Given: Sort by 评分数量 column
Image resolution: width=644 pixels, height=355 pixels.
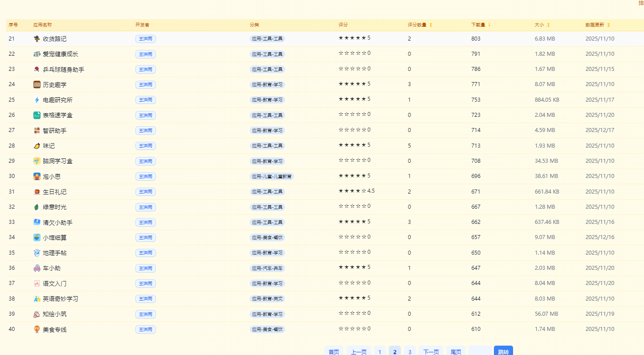Looking at the screenshot, I should tap(431, 25).
